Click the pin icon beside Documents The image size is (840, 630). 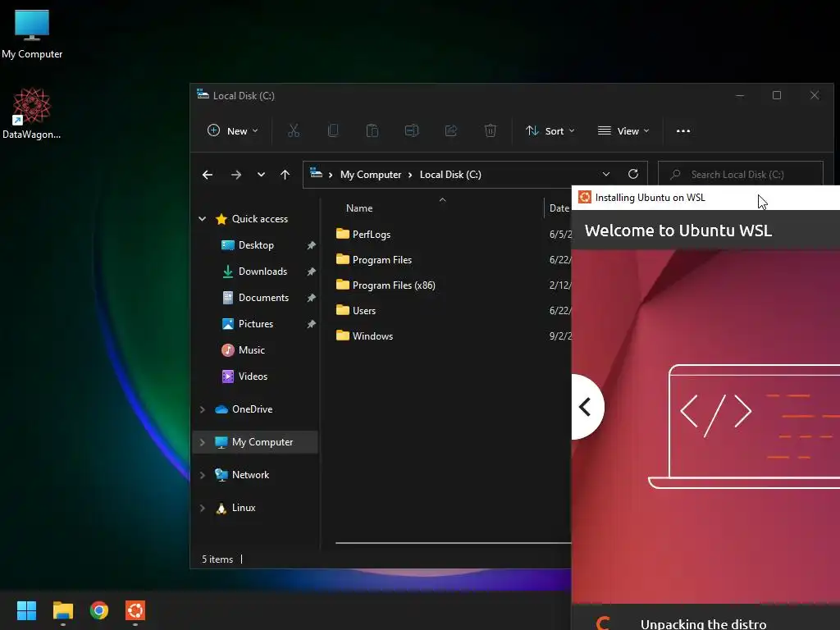[x=311, y=298]
